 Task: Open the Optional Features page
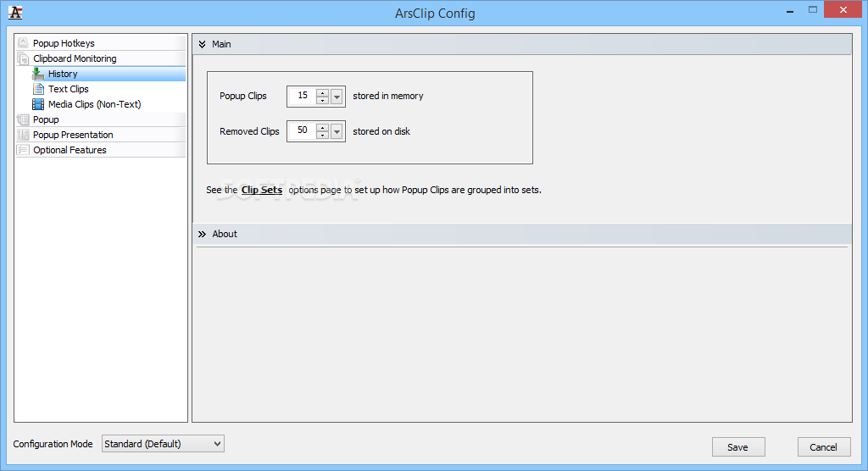click(x=102, y=150)
